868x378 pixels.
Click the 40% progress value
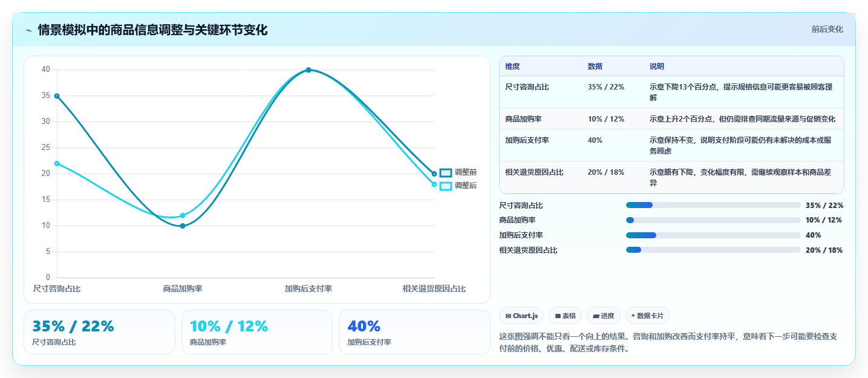814,235
